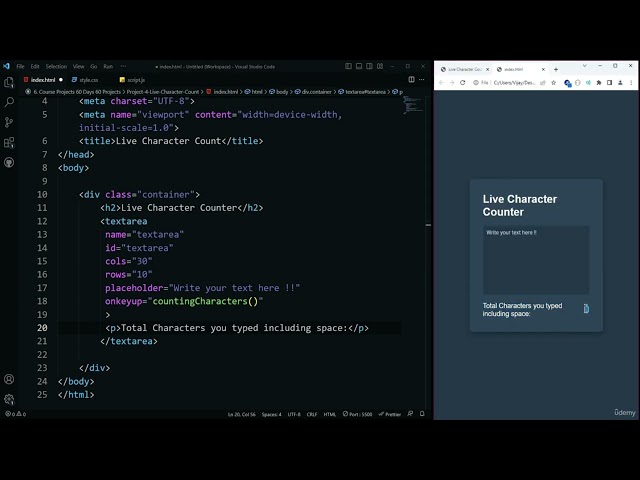Open the Chrome Extensions puzzle icon
This screenshot has height=480, width=640.
599,82
